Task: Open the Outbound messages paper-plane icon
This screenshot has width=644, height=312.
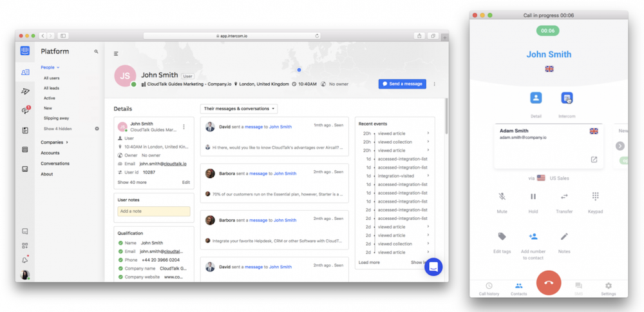Action: (x=25, y=91)
